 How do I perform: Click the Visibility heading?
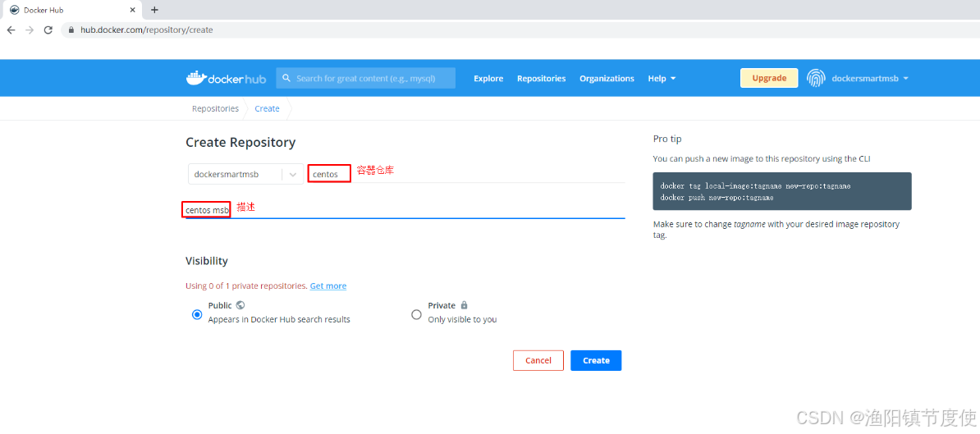[207, 260]
